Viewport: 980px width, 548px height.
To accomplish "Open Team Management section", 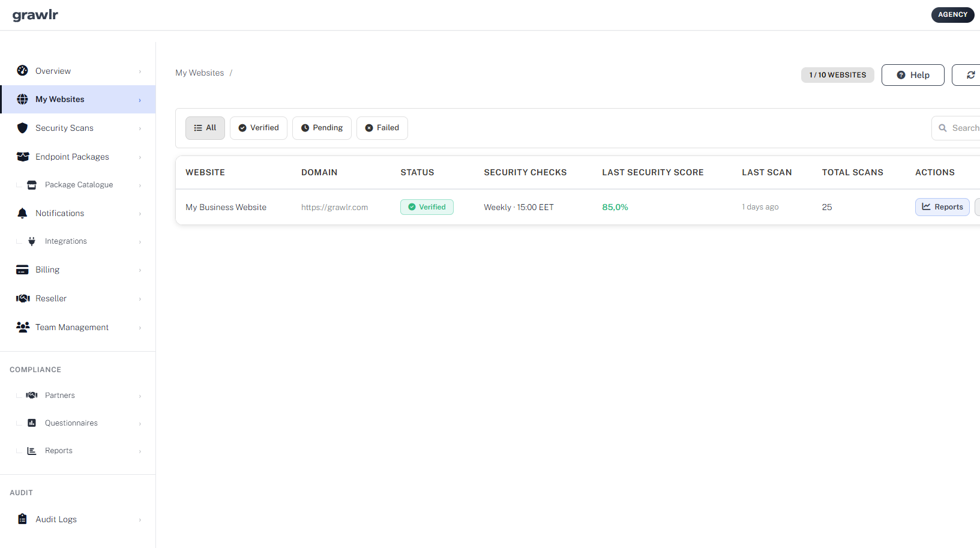I will point(78,327).
